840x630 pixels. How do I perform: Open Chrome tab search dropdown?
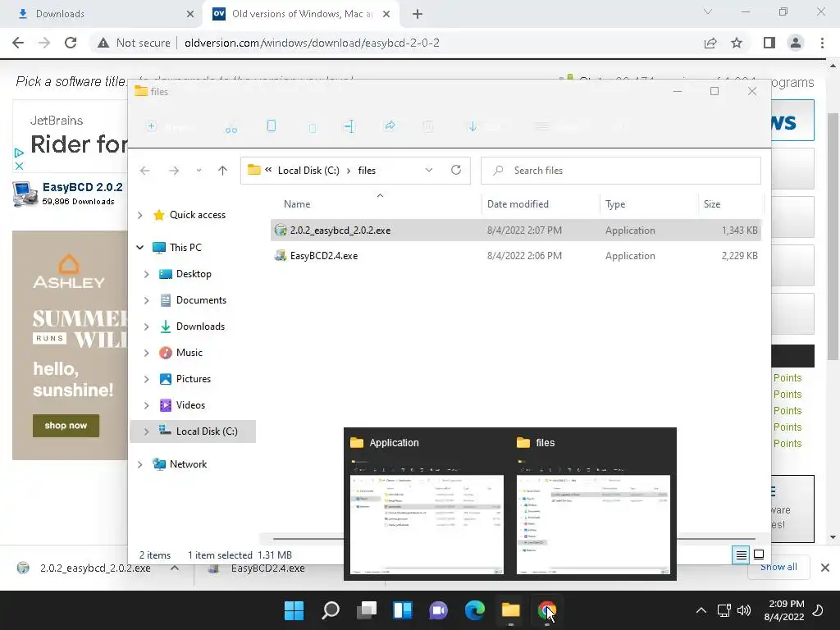pyautogui.click(x=708, y=11)
